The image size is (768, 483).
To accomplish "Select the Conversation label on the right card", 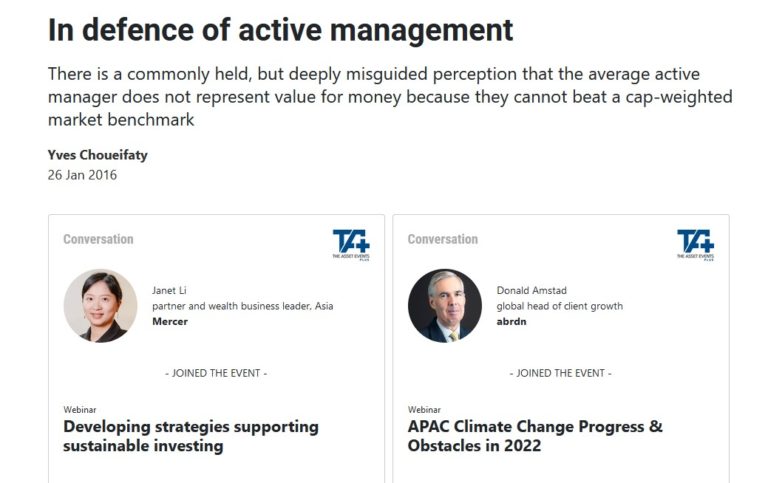I will tap(443, 239).
